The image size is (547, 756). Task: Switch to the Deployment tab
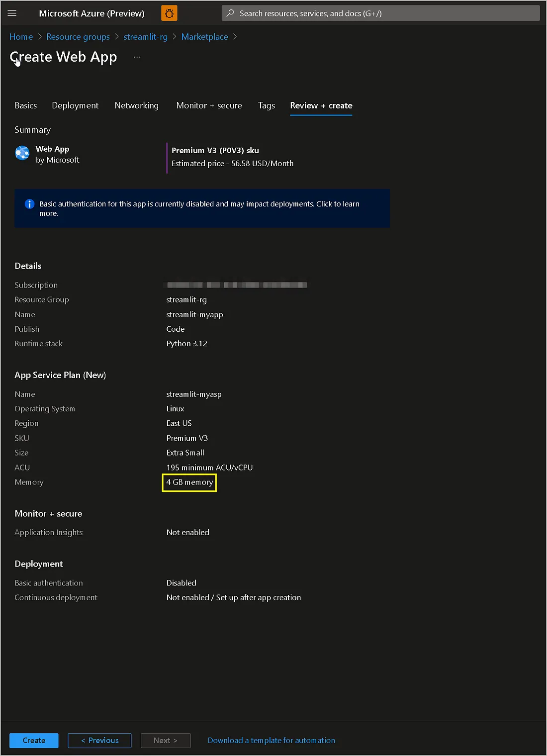click(75, 105)
